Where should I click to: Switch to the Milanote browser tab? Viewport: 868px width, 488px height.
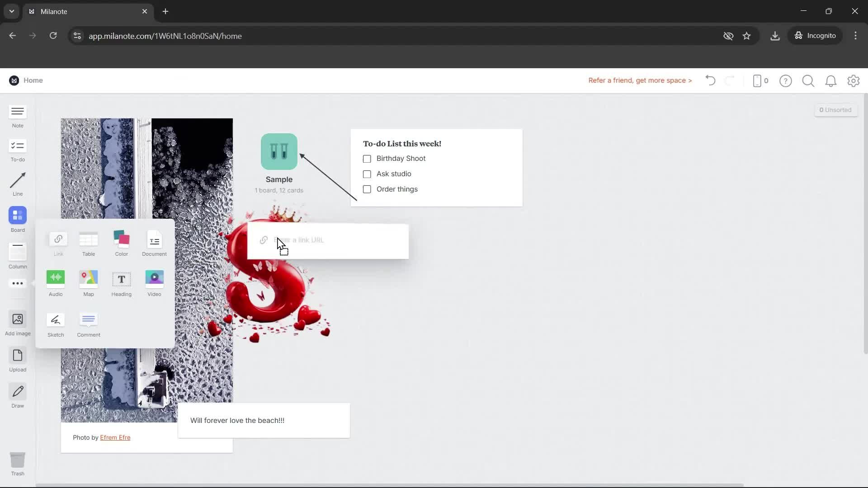[81, 11]
